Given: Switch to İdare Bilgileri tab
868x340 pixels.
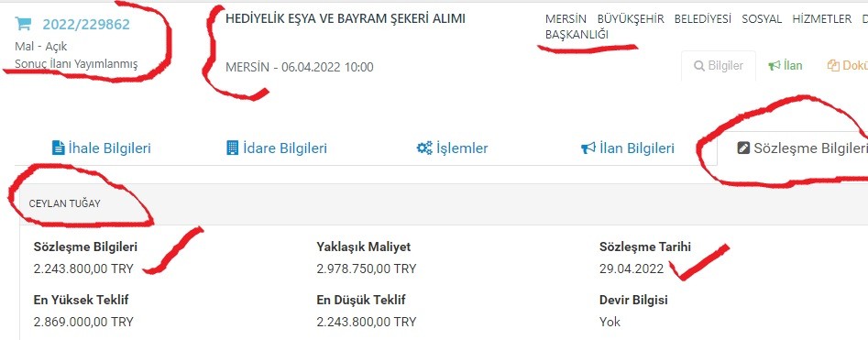Looking at the screenshot, I should tap(277, 148).
